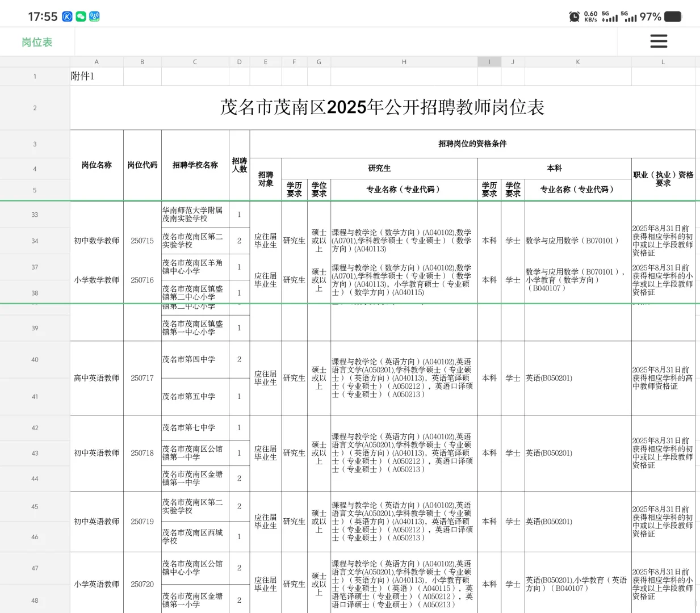The height and width of the screenshot is (613, 700).
Task: Click position code 250717
Action: (142, 378)
